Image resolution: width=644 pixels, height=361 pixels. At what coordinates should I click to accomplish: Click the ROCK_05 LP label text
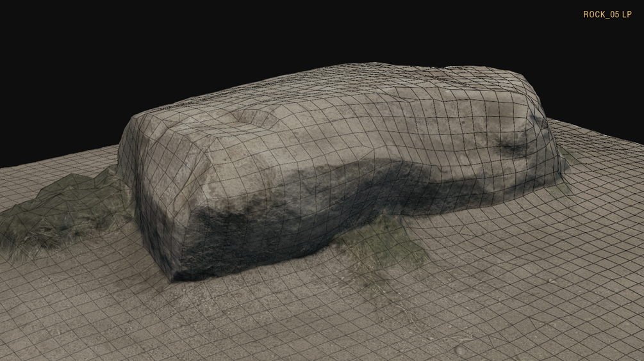pos(607,14)
